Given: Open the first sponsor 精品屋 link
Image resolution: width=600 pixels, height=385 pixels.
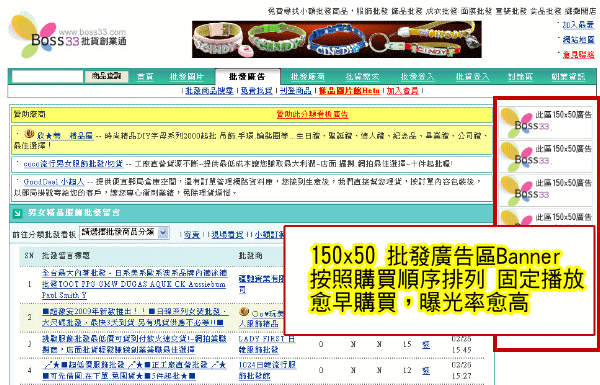Looking at the screenshot, I should (x=65, y=135).
